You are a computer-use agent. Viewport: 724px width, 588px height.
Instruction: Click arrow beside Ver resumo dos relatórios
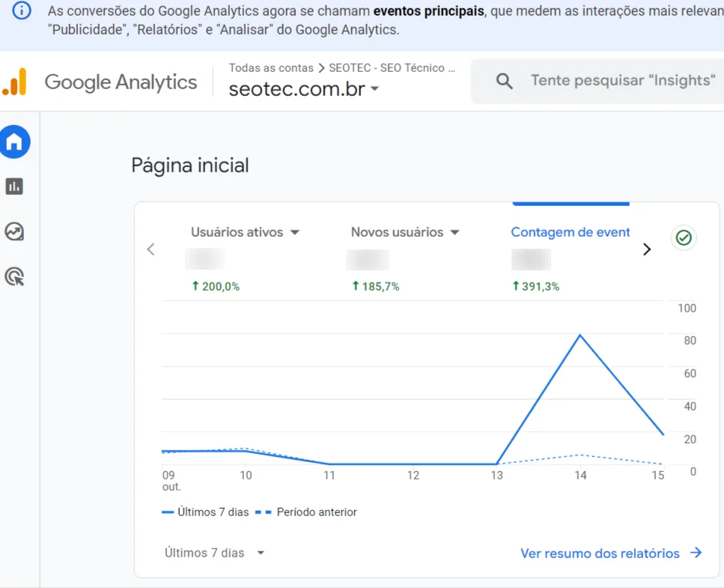click(x=696, y=553)
